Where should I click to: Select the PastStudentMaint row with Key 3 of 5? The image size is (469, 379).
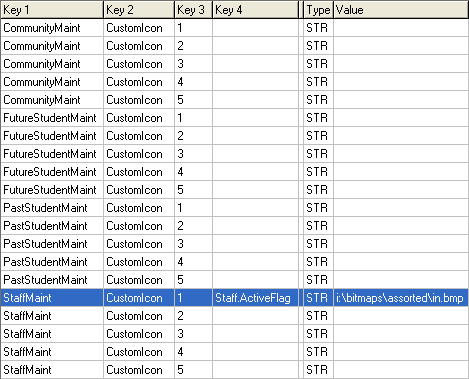(x=234, y=280)
